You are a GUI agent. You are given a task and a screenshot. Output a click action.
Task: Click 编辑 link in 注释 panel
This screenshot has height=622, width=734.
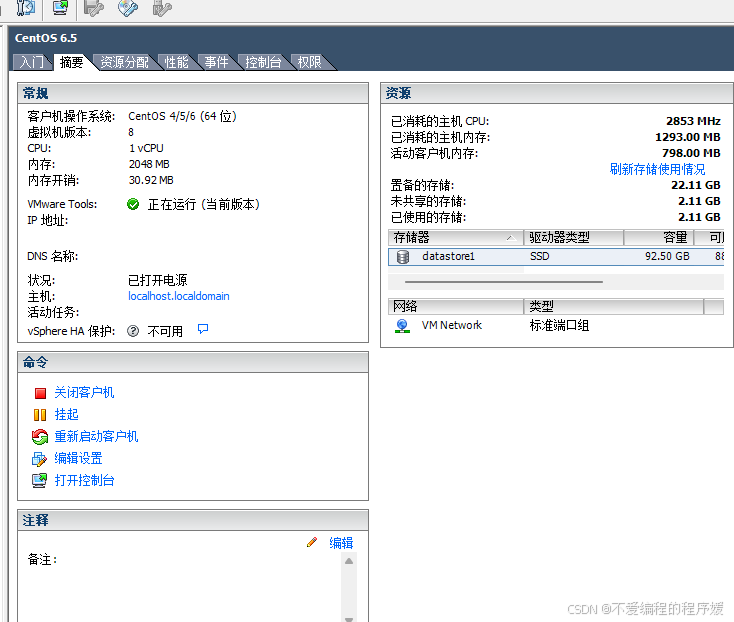(x=341, y=543)
